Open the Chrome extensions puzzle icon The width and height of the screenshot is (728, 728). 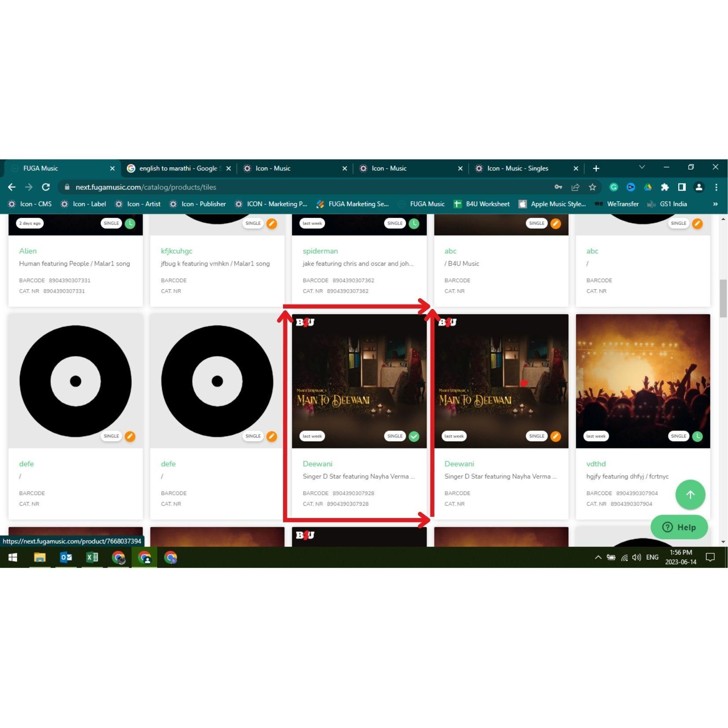pyautogui.click(x=665, y=187)
